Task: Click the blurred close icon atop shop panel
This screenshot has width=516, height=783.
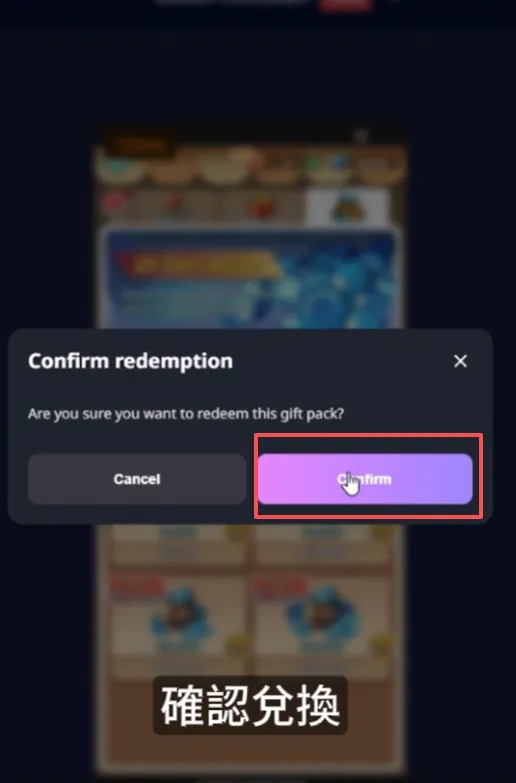Action: (x=361, y=135)
